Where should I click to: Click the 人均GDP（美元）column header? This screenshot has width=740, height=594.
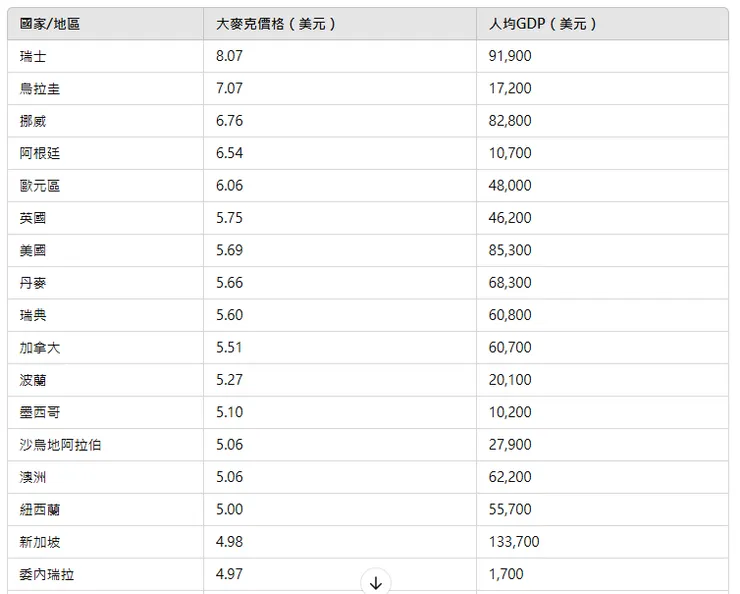pos(543,24)
